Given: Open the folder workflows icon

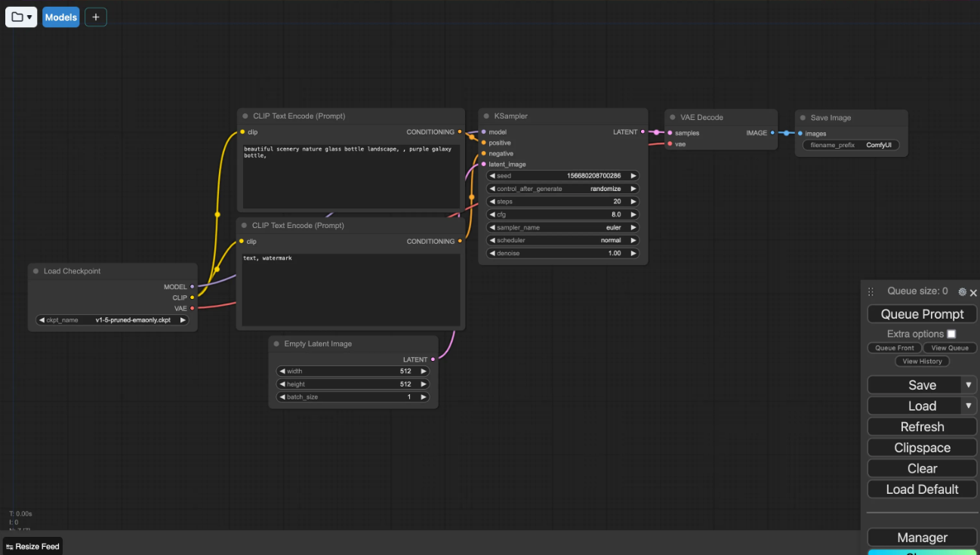Looking at the screenshot, I should pyautogui.click(x=21, y=17).
